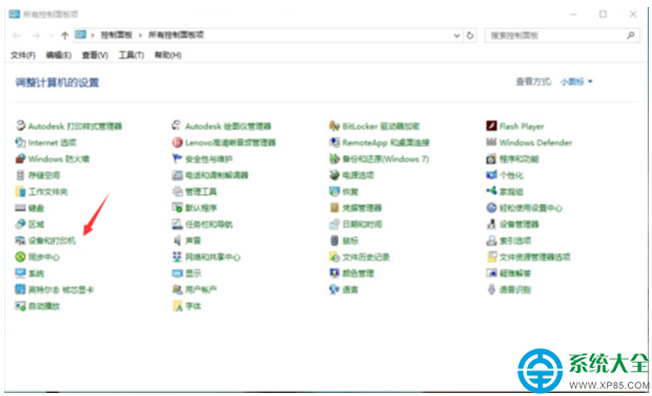Click the 控制面板 breadcrumb
This screenshot has height=396, width=652.
pyautogui.click(x=116, y=35)
